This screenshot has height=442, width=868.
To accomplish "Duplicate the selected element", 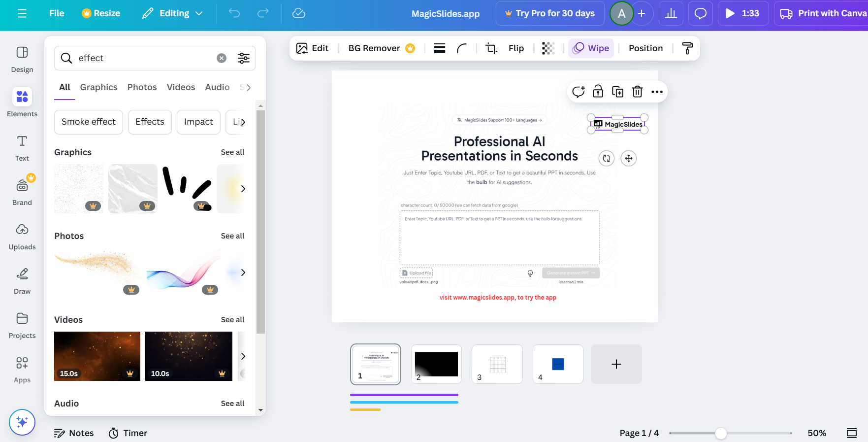I will 617,92.
